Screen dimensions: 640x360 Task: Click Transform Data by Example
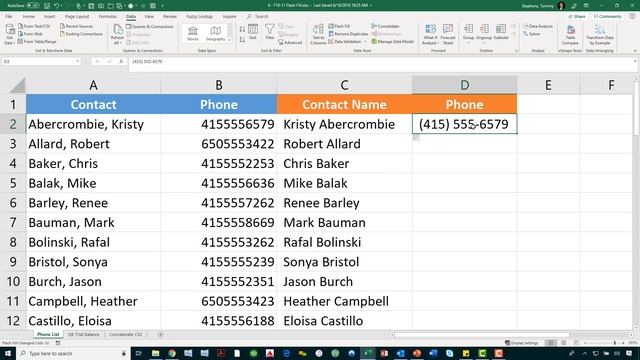(x=600, y=34)
